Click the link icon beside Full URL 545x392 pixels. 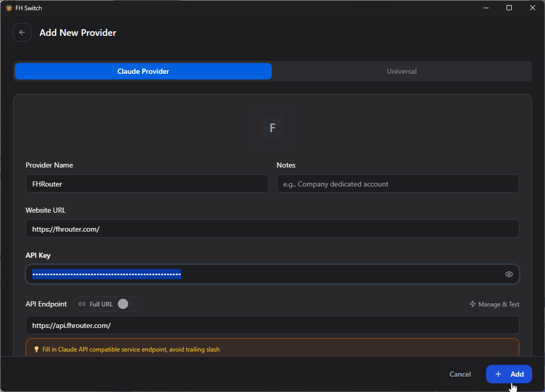pos(82,304)
